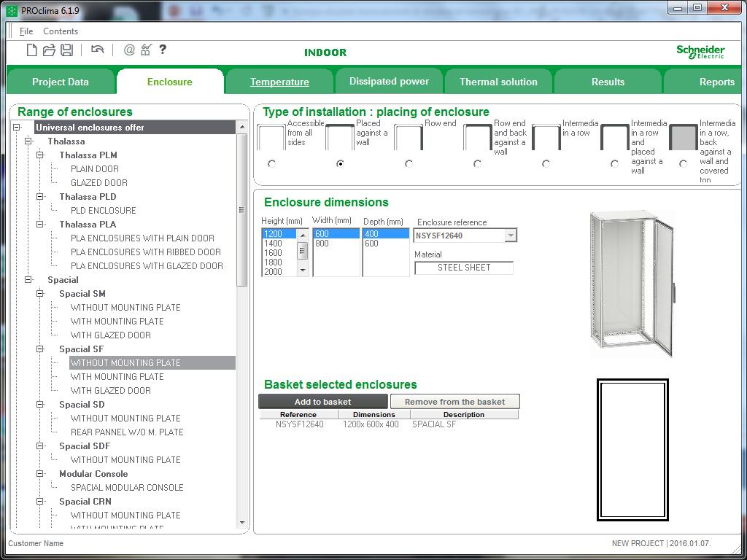Screen dimensions: 747x560
Task: Open the Contents menu
Action: pyautogui.click(x=61, y=31)
